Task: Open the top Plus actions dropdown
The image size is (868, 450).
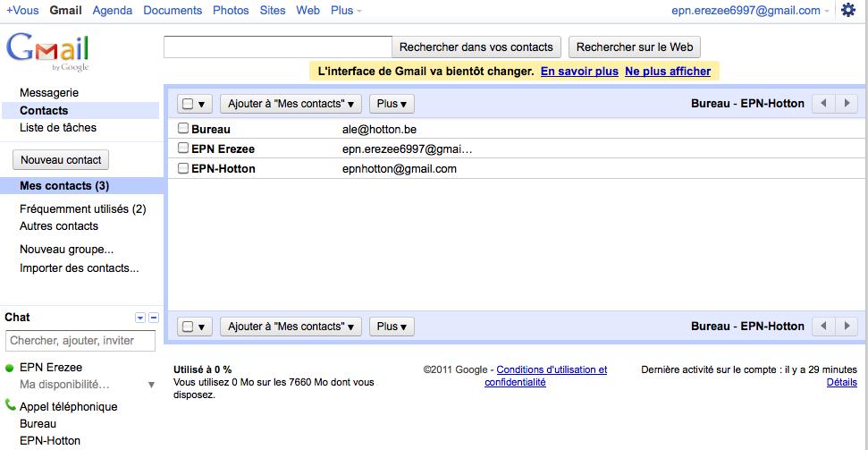Action: click(392, 104)
